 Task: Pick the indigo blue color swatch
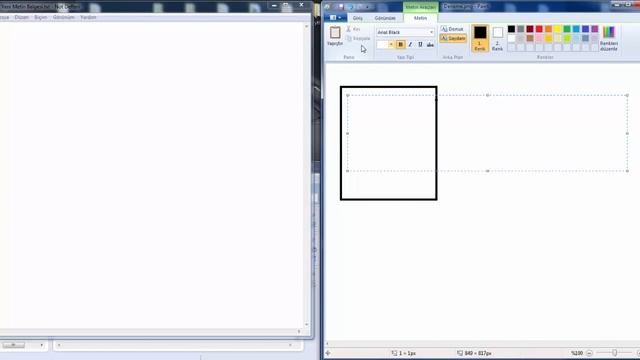[x=585, y=29]
